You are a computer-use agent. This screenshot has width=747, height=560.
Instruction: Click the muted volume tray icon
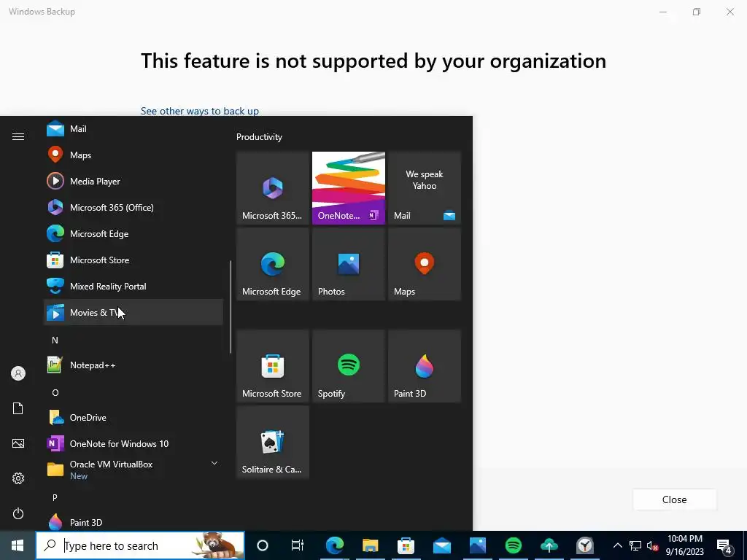click(652, 545)
